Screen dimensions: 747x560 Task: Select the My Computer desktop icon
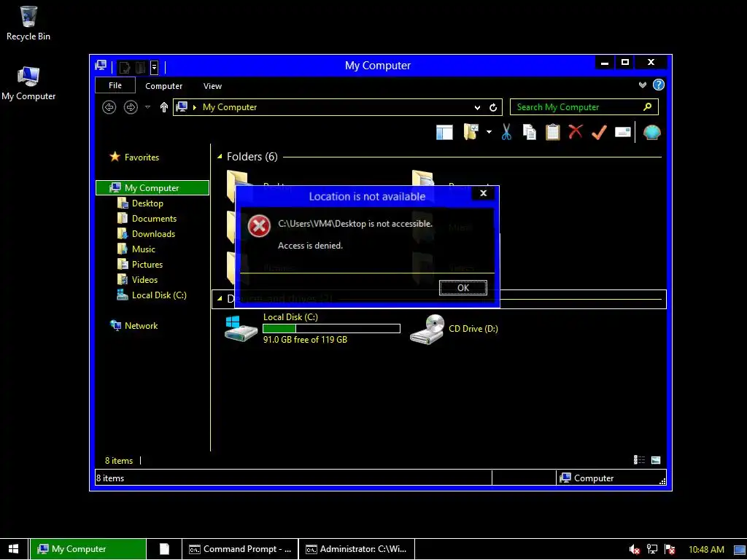click(28, 84)
